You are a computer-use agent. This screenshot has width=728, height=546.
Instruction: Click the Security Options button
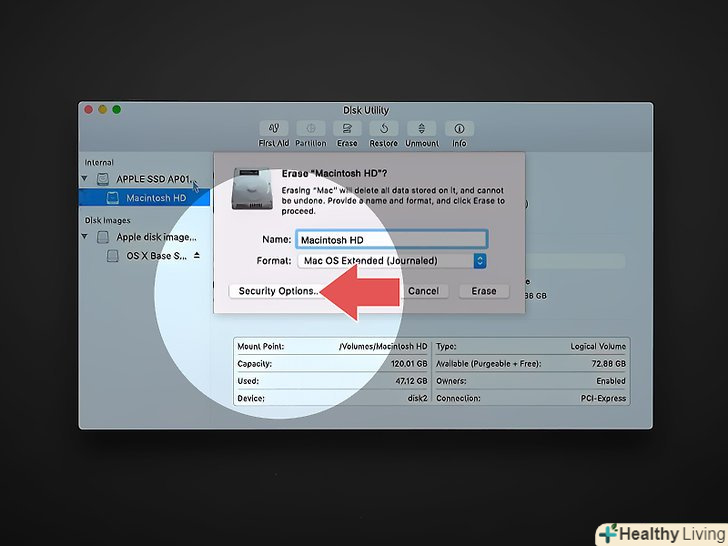[x=278, y=291]
